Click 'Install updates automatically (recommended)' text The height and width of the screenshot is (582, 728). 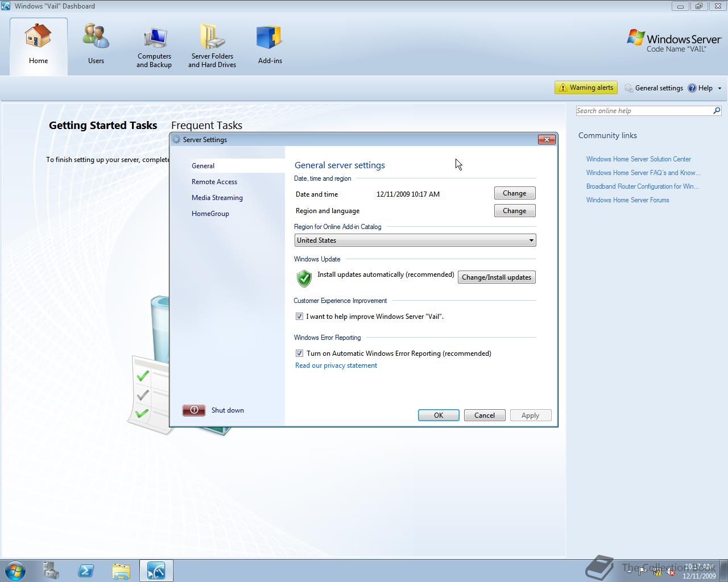click(386, 275)
